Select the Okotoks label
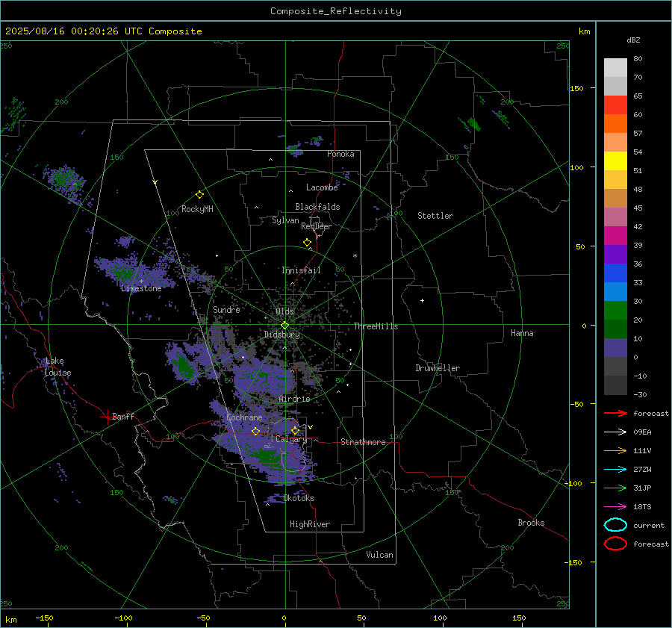Viewport: 672px width, 628px height. (299, 498)
